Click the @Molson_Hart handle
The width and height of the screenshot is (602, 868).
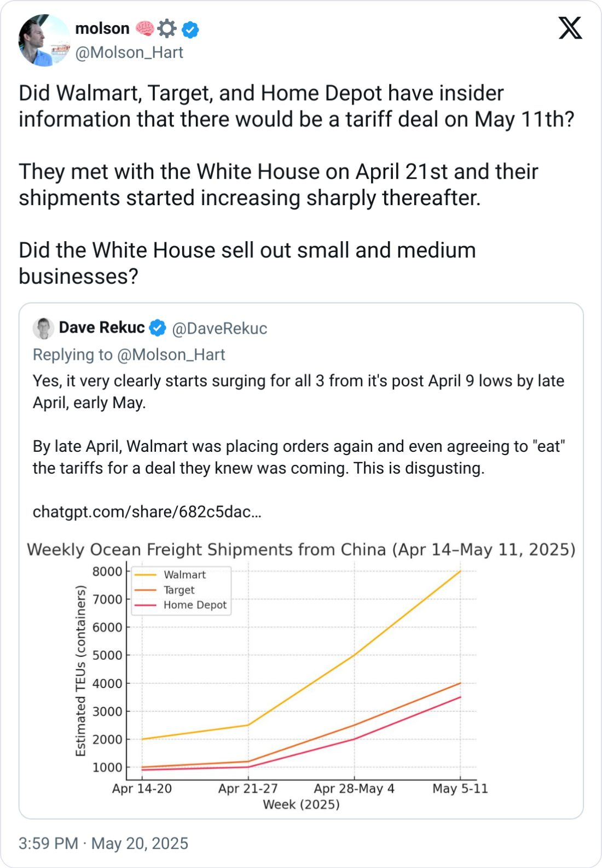129,53
